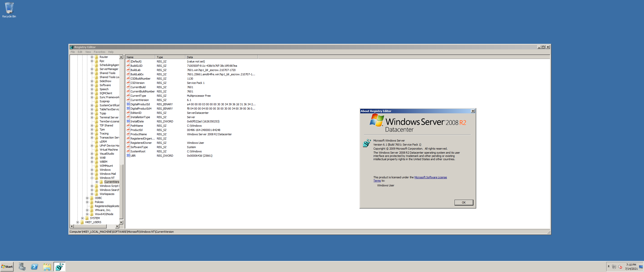Sort values by the Type column header
The height and width of the screenshot is (272, 644).
click(170, 57)
